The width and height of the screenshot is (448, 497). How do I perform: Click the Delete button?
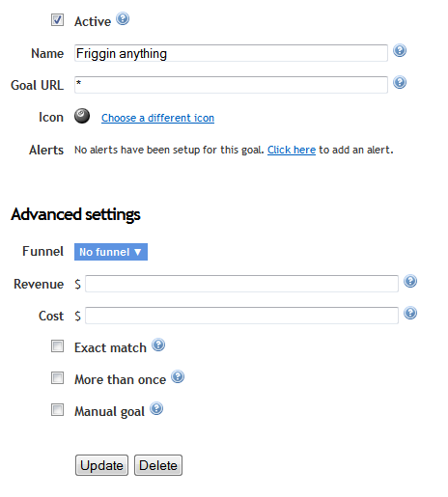click(158, 465)
